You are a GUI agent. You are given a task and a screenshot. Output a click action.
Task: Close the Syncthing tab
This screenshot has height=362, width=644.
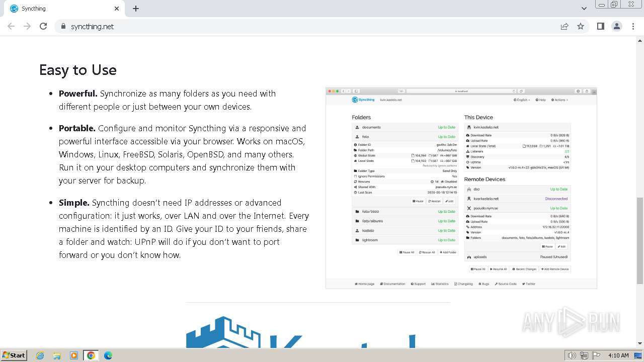tap(117, 9)
